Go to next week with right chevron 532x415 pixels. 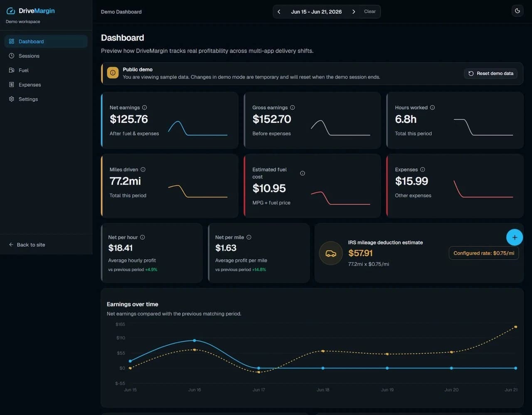tap(354, 12)
